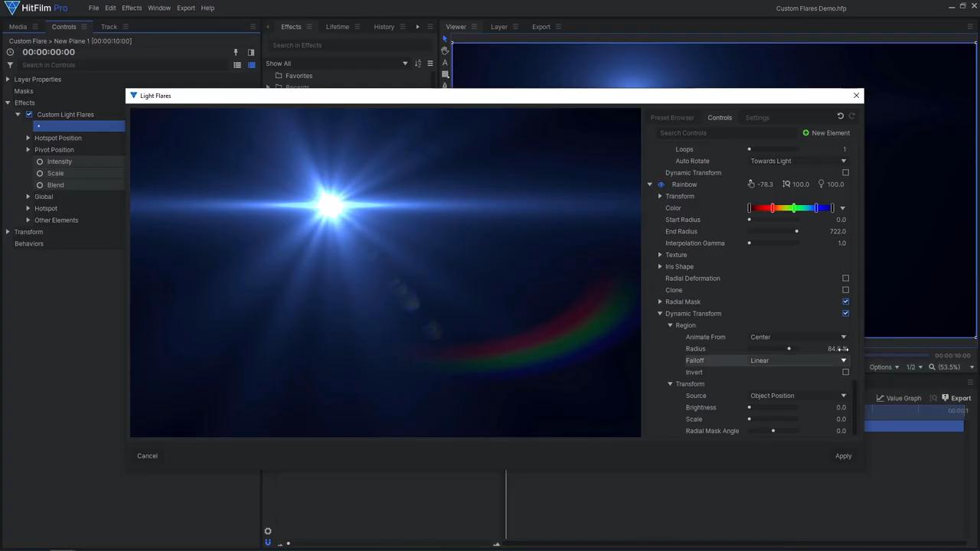
Task: Click the Cancel button
Action: 147,456
